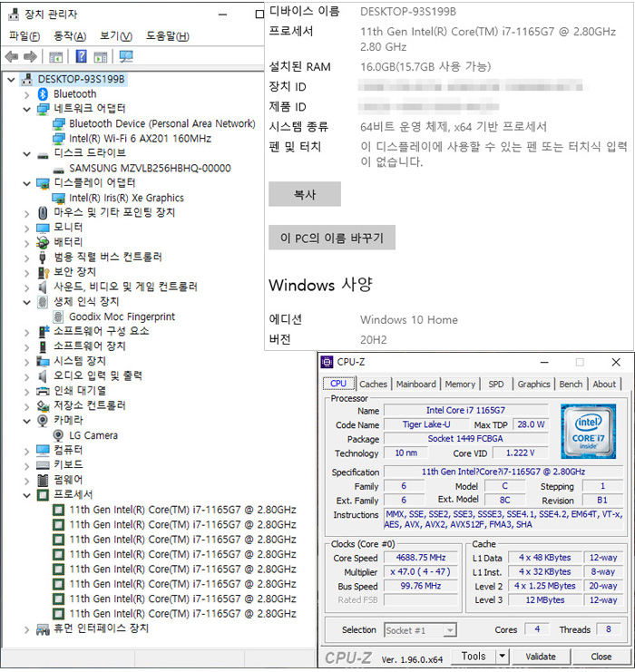The width and height of the screenshot is (635, 672).
Task: Open the 보기(V) menu
Action: click(116, 36)
